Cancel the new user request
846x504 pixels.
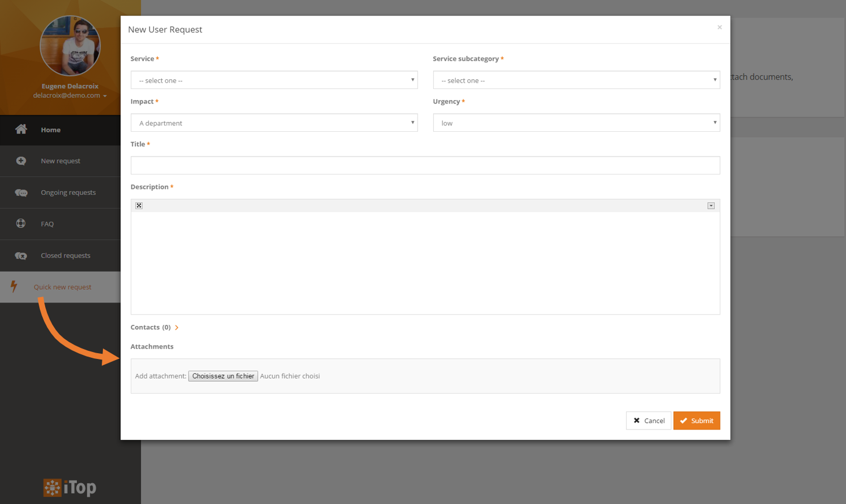(648, 421)
